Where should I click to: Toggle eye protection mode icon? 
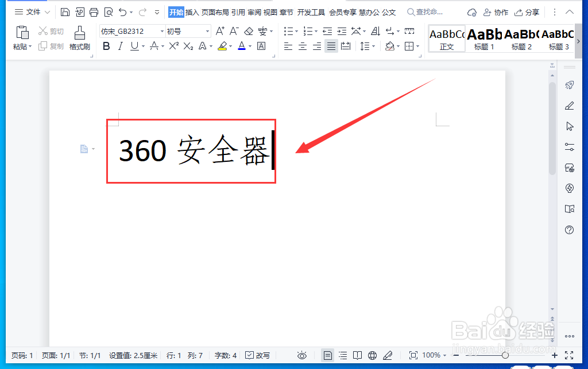[302, 355]
